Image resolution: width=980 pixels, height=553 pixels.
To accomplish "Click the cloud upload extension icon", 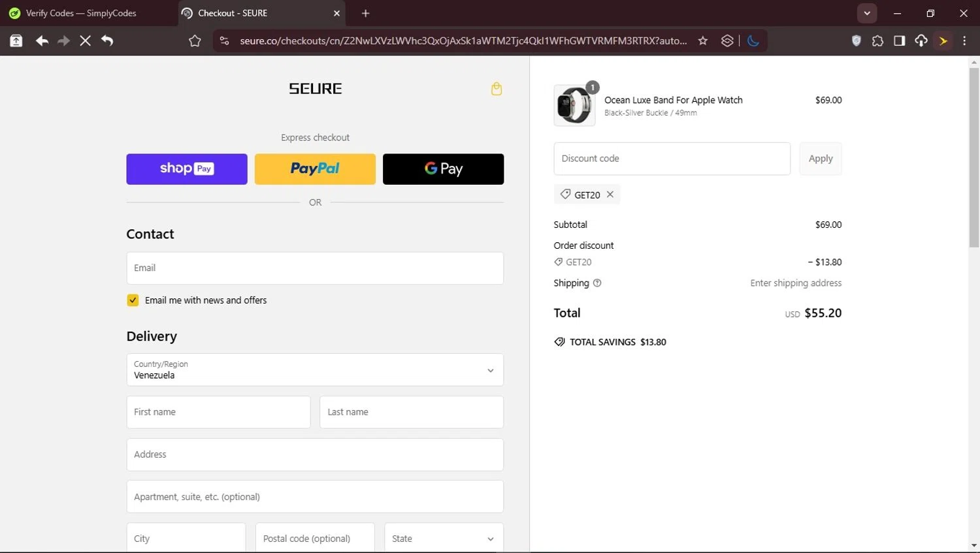I will [921, 40].
